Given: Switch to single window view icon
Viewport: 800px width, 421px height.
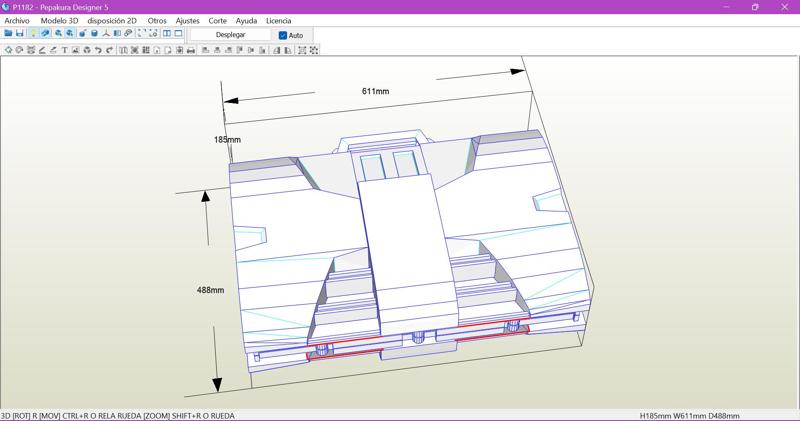Looking at the screenshot, I should [x=178, y=34].
